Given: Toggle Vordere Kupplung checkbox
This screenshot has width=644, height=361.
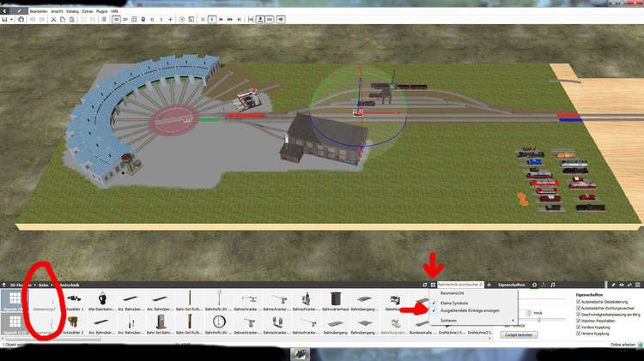Looking at the screenshot, I should [x=578, y=328].
